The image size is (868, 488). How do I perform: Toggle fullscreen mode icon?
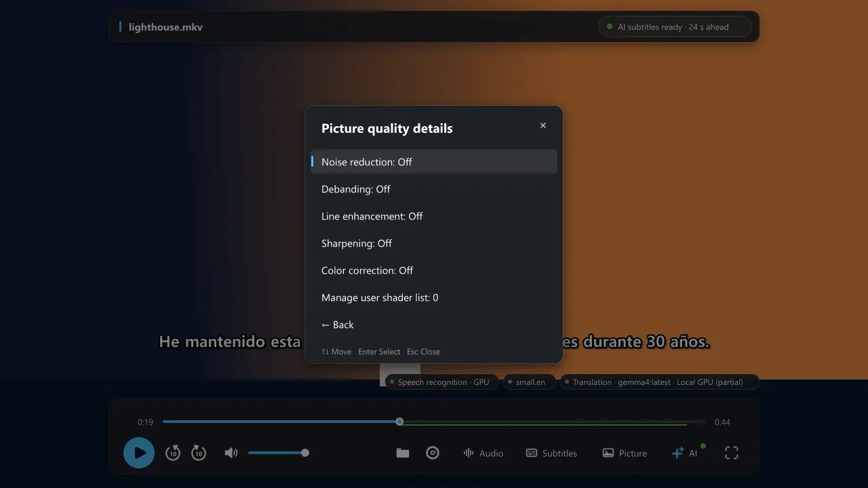[732, 453]
